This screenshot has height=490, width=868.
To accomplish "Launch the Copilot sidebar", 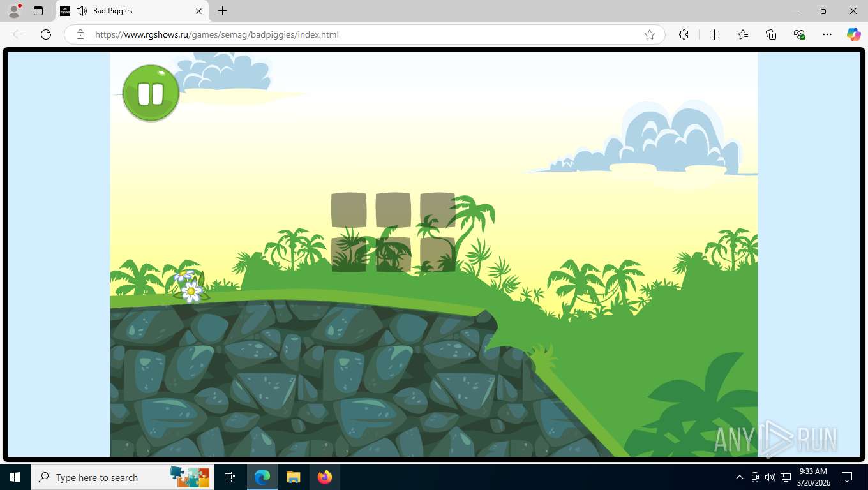I will click(854, 34).
